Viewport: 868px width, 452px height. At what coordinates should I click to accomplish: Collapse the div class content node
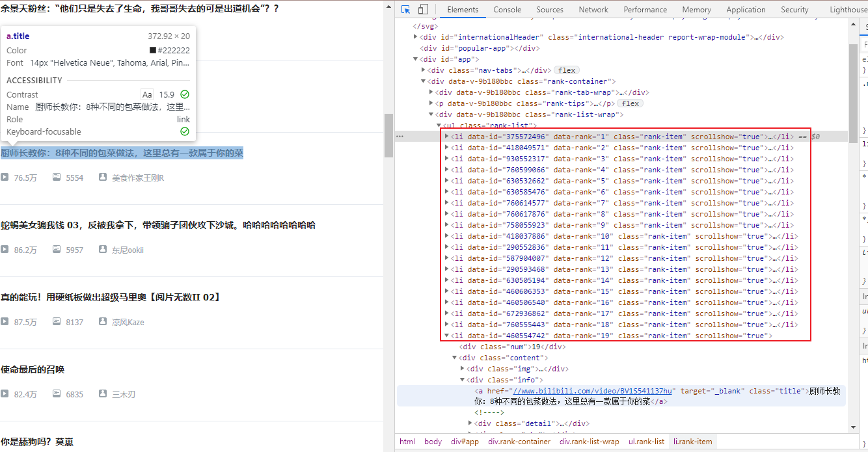tap(455, 358)
